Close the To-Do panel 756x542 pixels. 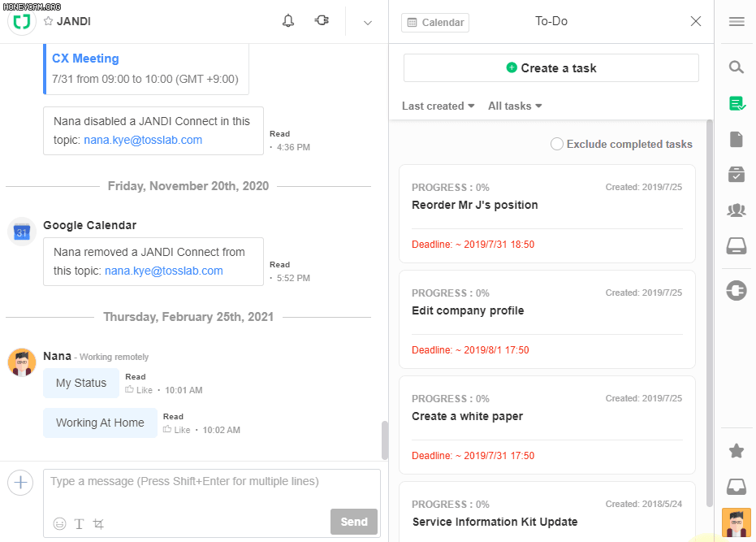tap(696, 21)
